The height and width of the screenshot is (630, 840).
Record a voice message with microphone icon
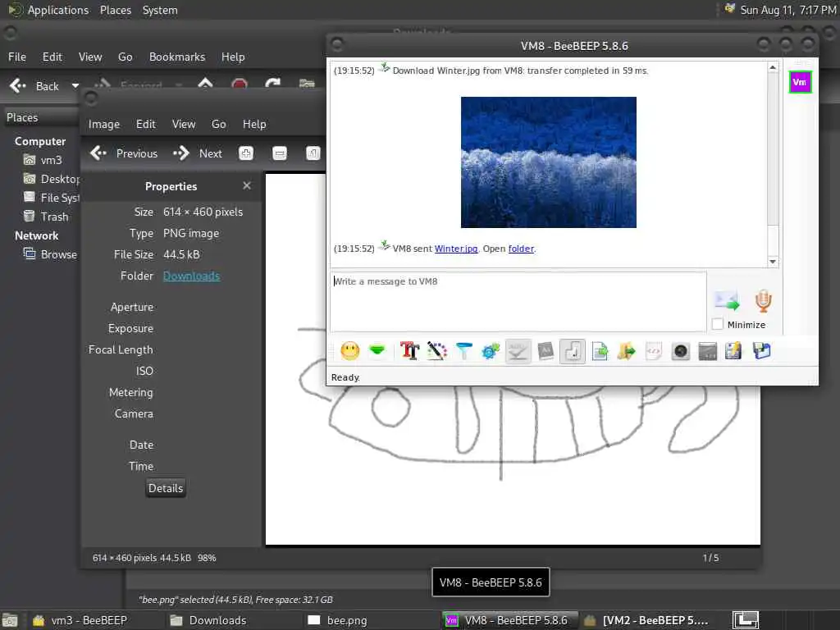764,300
